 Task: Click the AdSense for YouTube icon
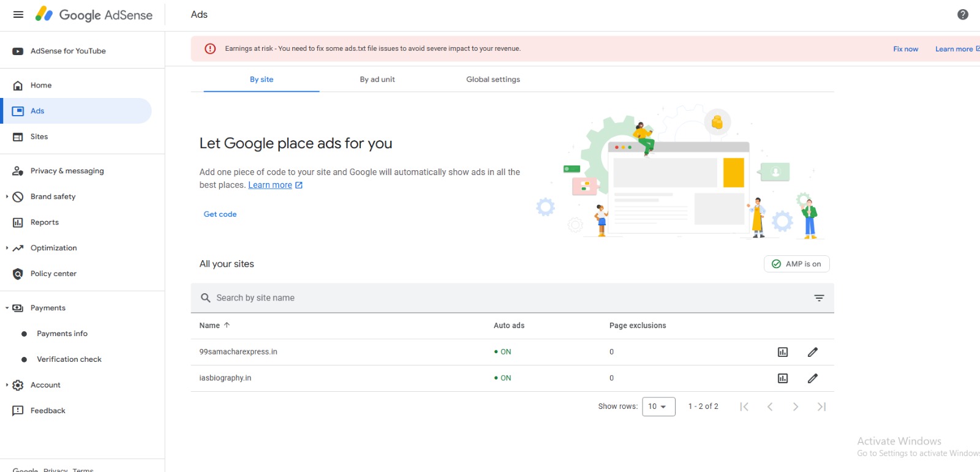click(18, 51)
